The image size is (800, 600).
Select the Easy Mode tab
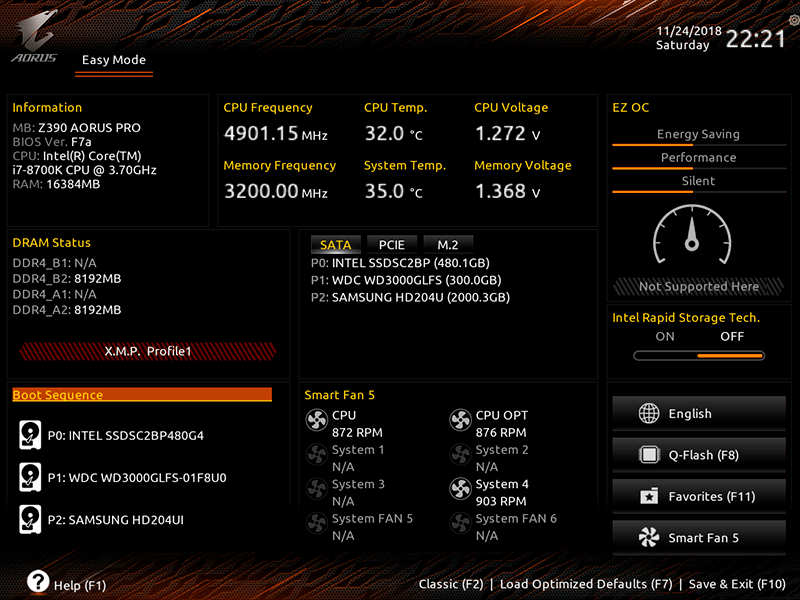point(114,60)
